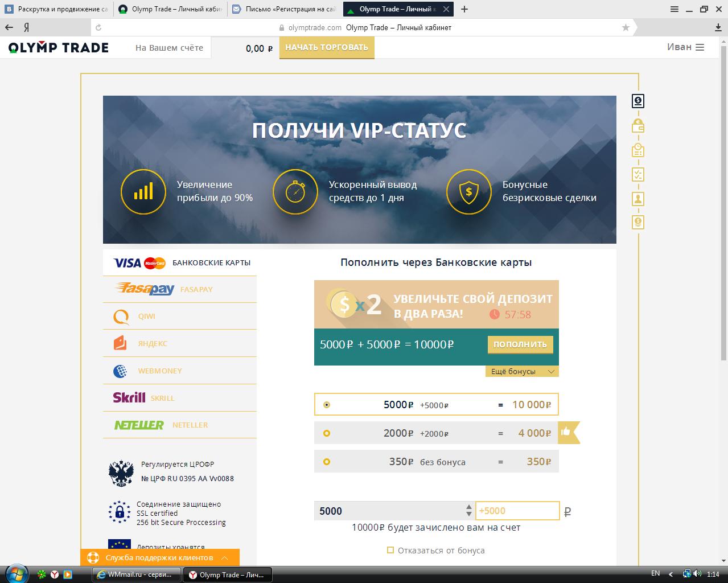
Task: Expand the 'Ещё бонусы' dropdown
Action: click(522, 371)
